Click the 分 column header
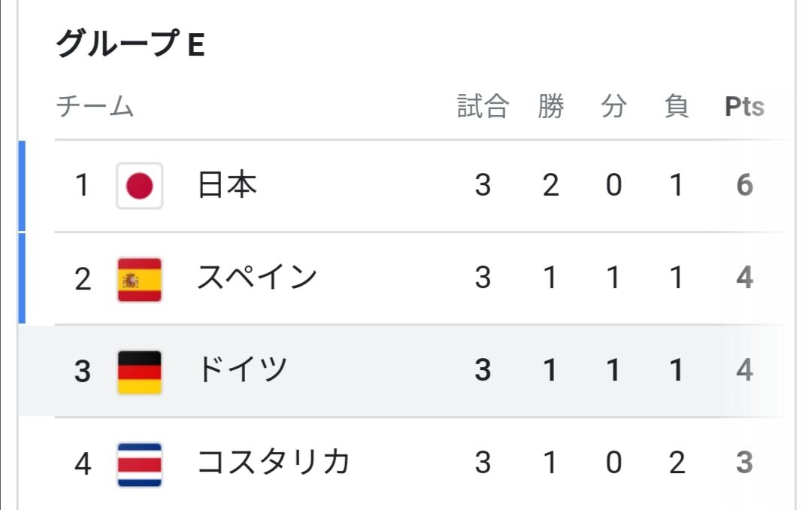The width and height of the screenshot is (812, 510). (614, 106)
